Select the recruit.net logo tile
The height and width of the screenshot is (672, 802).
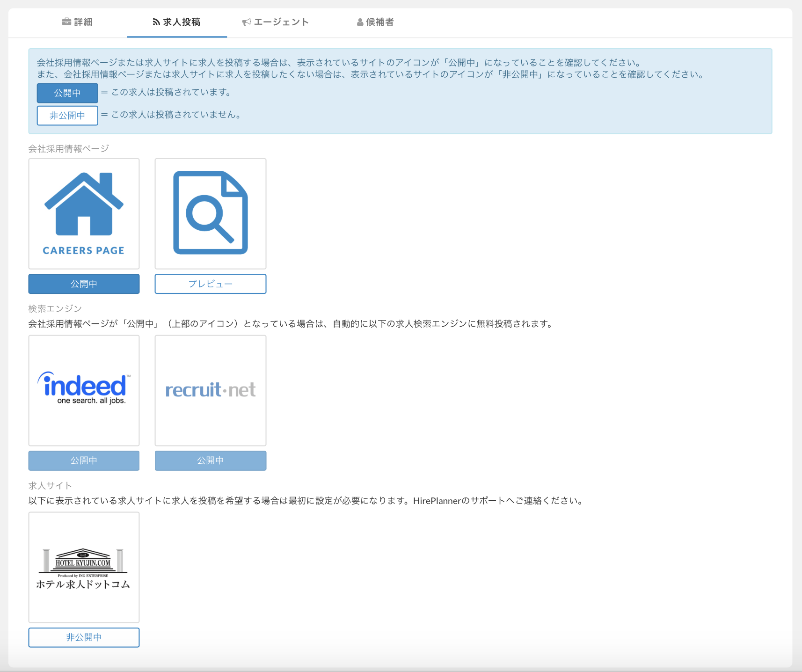click(211, 390)
